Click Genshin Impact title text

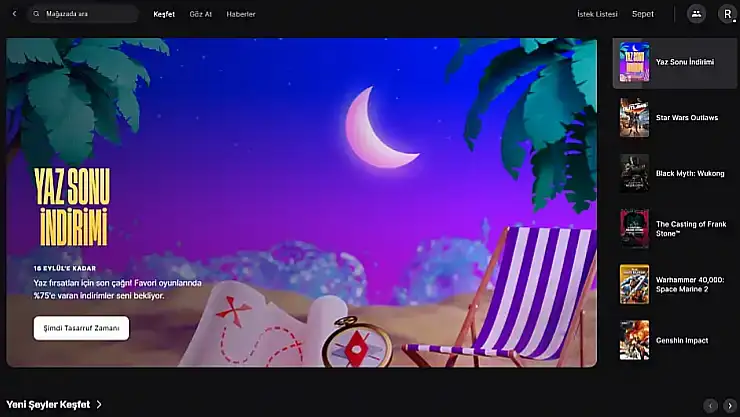pos(682,340)
